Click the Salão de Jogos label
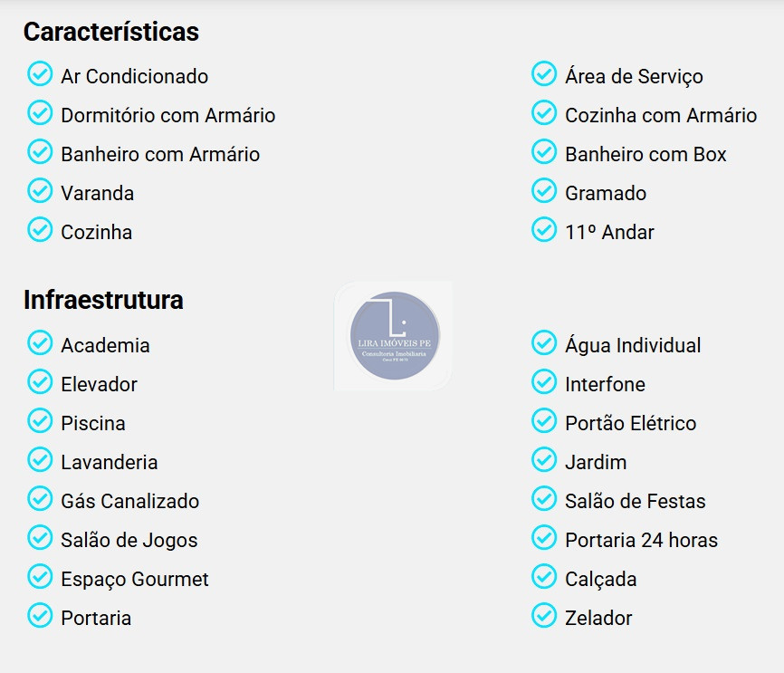This screenshot has height=673, width=784. pos(129,541)
